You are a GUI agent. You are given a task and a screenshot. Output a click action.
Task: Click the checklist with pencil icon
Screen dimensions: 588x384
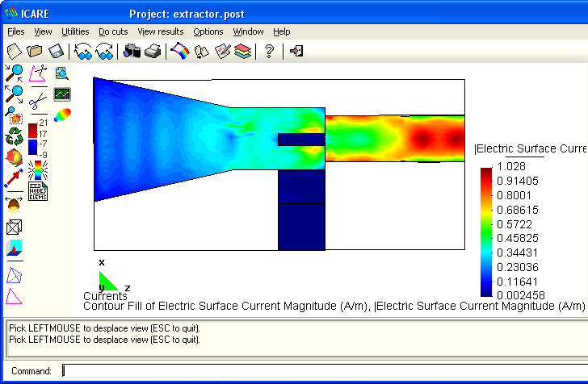(222, 52)
